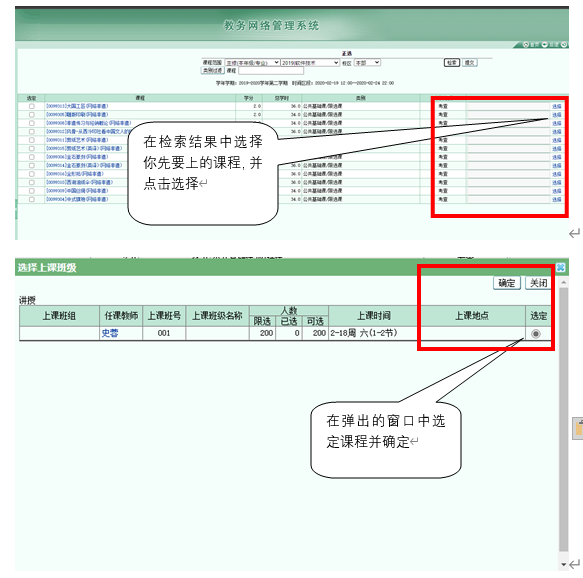The height and width of the screenshot is (578, 583).
Task: Click the middle round icon in the top-right navigation strip
Action: [x=545, y=45]
